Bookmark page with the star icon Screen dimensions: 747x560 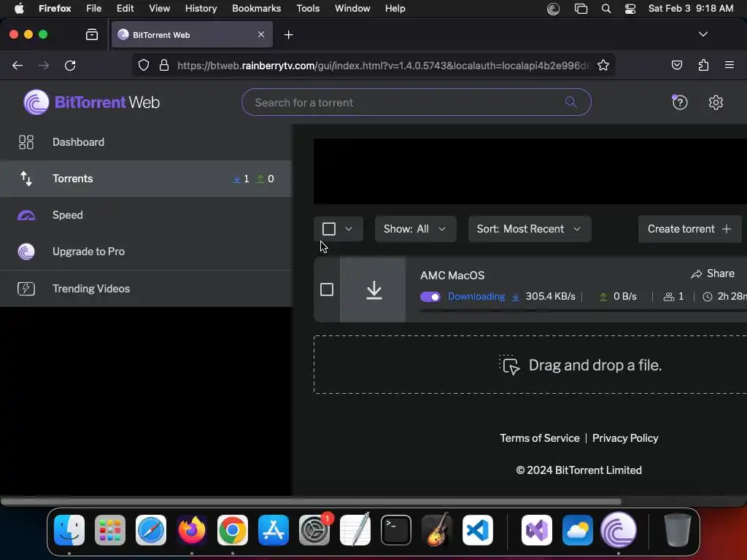603,65
